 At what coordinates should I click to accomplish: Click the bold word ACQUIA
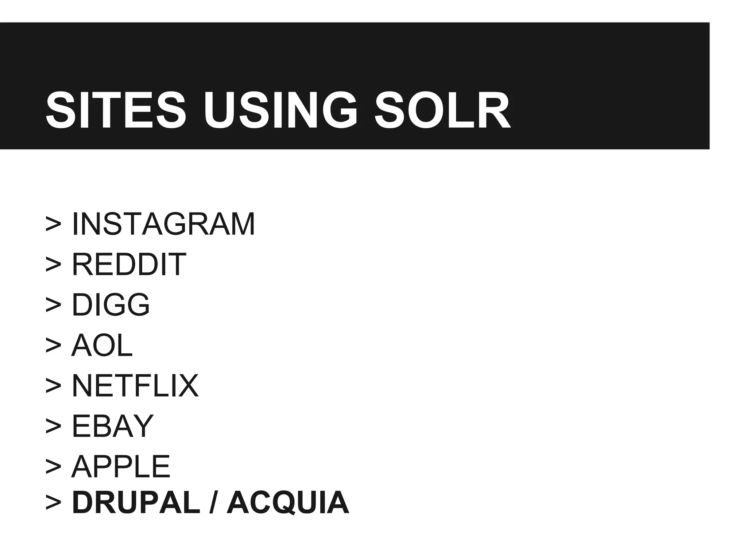click(288, 503)
